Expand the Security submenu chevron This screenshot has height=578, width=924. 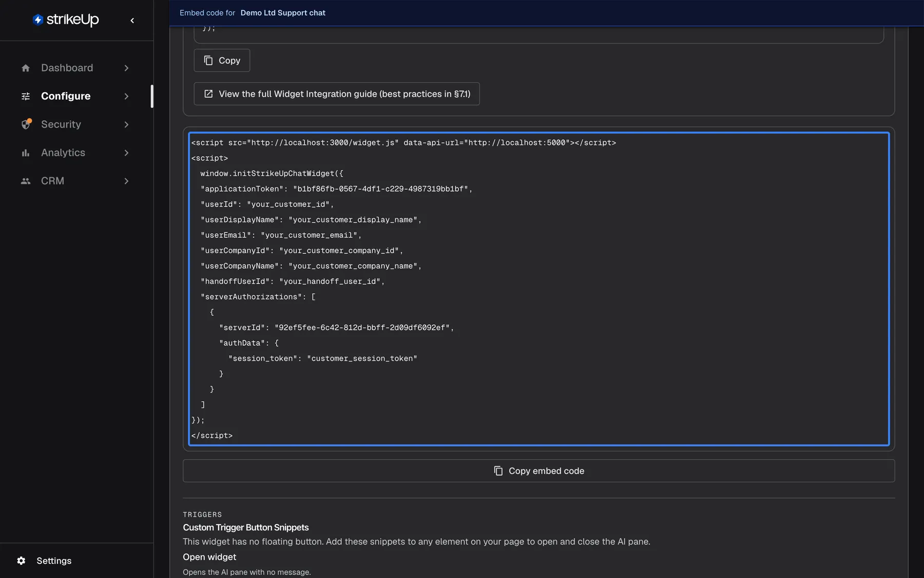(x=126, y=124)
